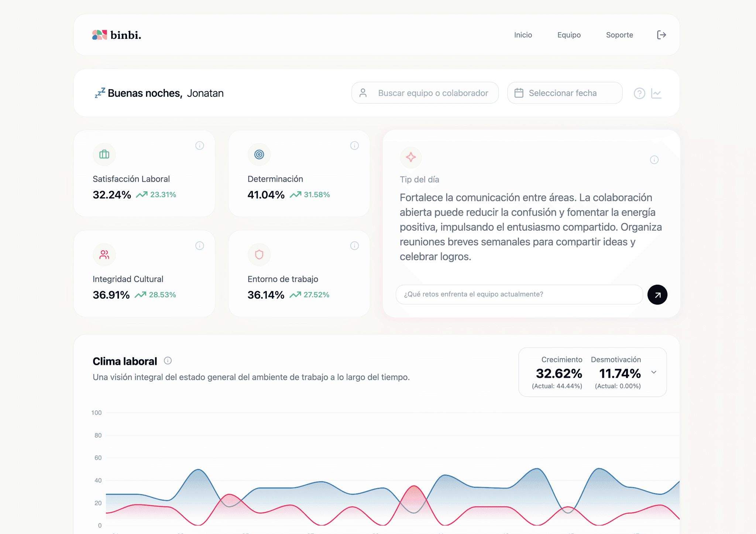The height and width of the screenshot is (534, 756).
Task: Open info icon on Entorno de trabajo card
Action: (x=354, y=246)
